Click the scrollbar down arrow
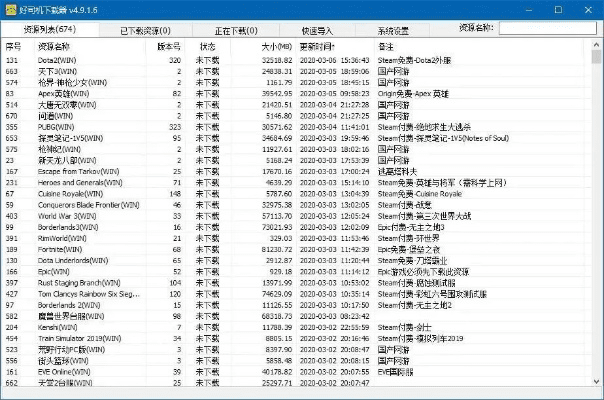 (596, 382)
